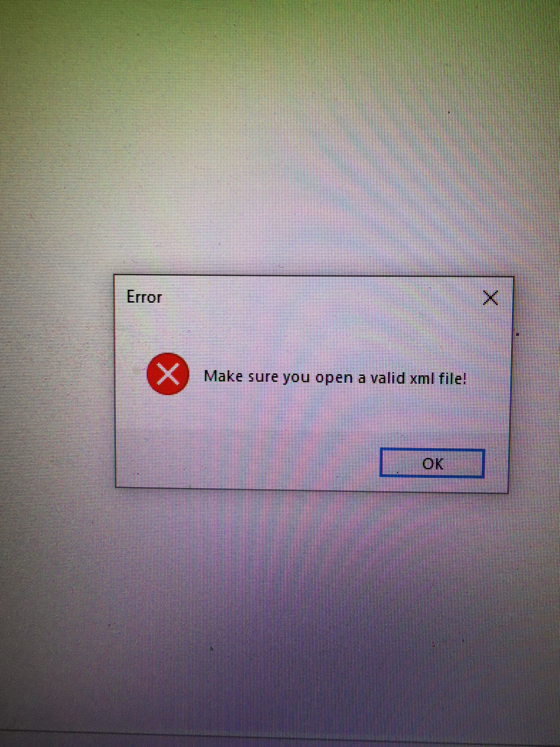This screenshot has width=560, height=747.
Task: Click the blank background left of the dialog
Action: 56,382
